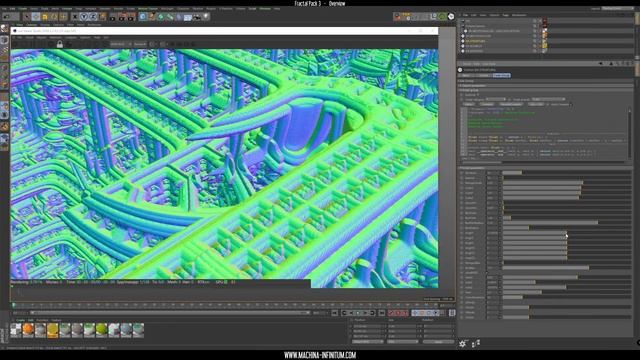Open the second dropdown in Live Viewer toolbar
Image resolution: width=640 pixels, height=360 pixels.
[140, 44]
